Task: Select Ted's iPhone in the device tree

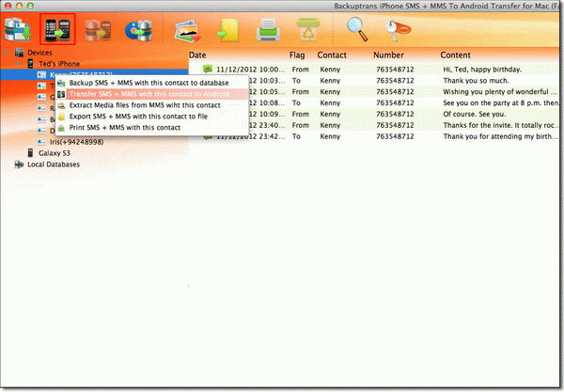Action: [59, 64]
